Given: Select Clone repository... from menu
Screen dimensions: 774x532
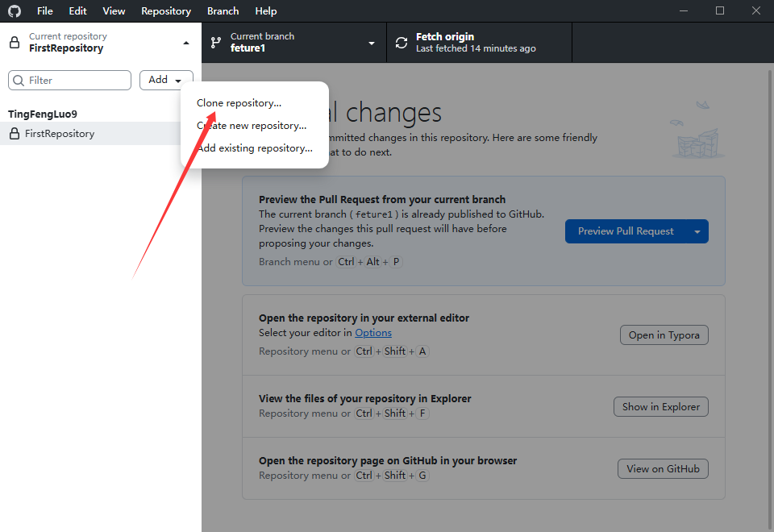Looking at the screenshot, I should pos(239,103).
